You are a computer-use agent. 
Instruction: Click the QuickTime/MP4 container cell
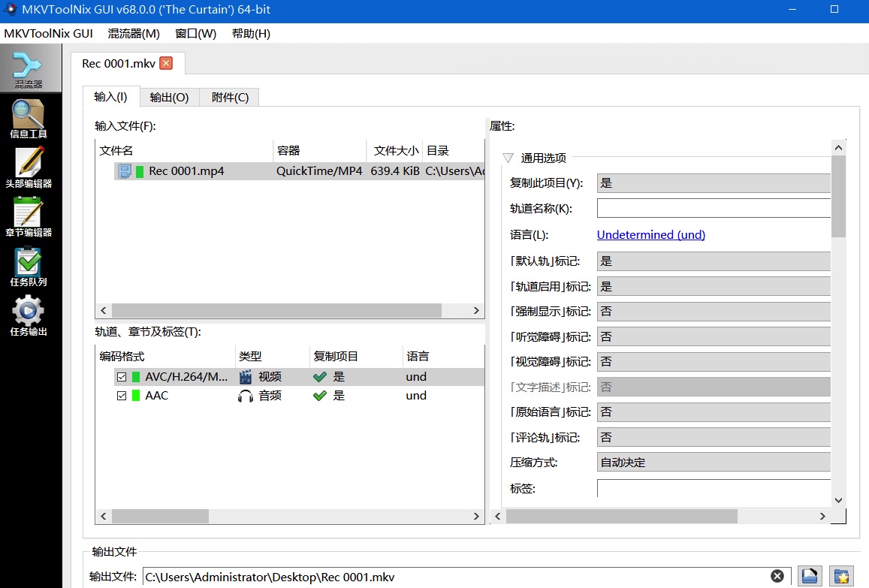pos(319,171)
